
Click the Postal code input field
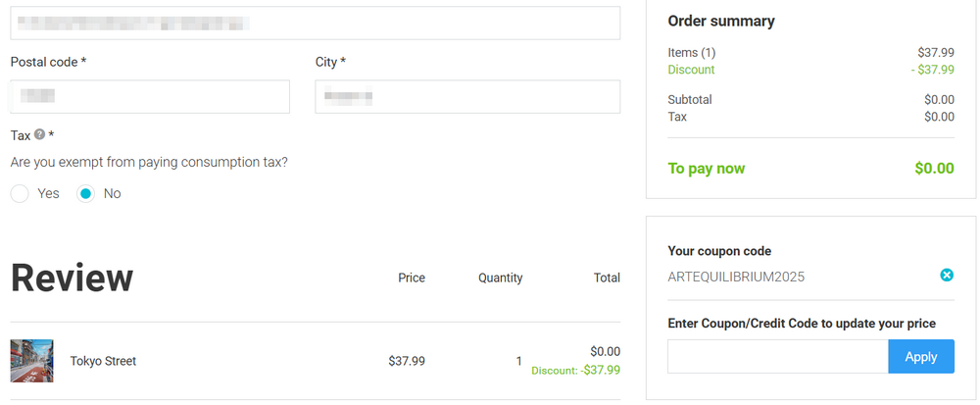150,96
